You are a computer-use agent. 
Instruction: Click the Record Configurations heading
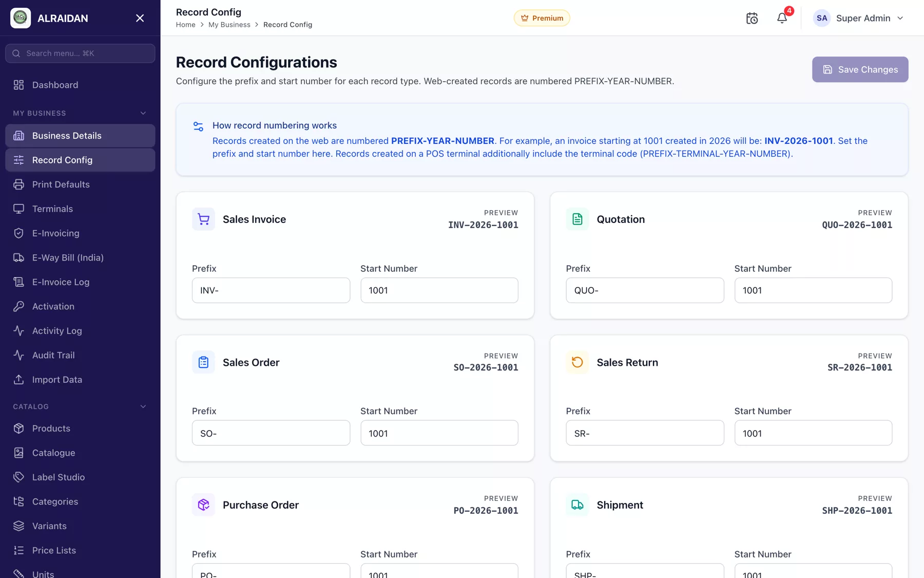[256, 62]
